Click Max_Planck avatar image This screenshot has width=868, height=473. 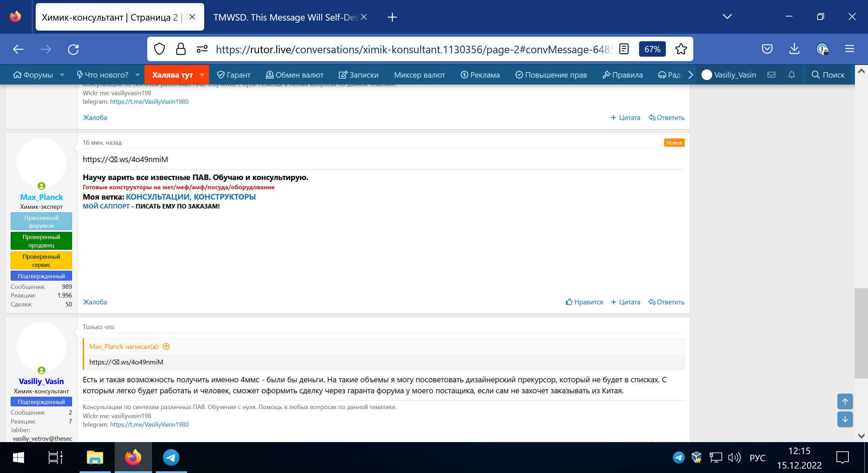tap(41, 163)
